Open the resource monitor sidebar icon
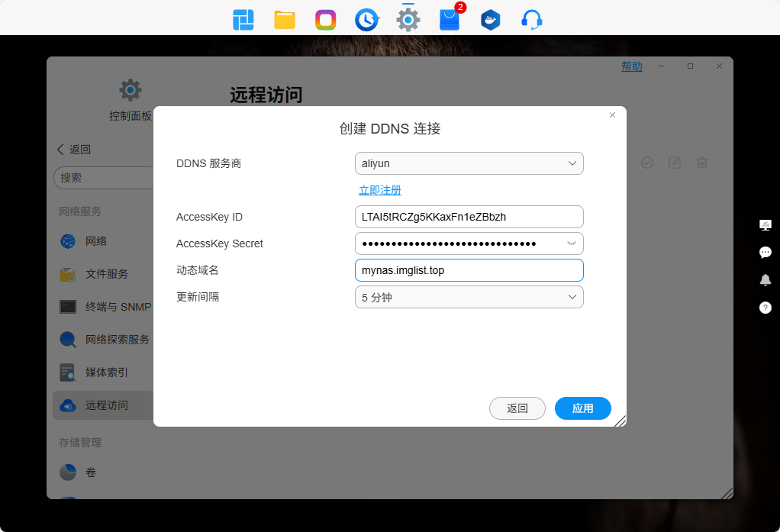The height and width of the screenshot is (532, 780). [765, 225]
